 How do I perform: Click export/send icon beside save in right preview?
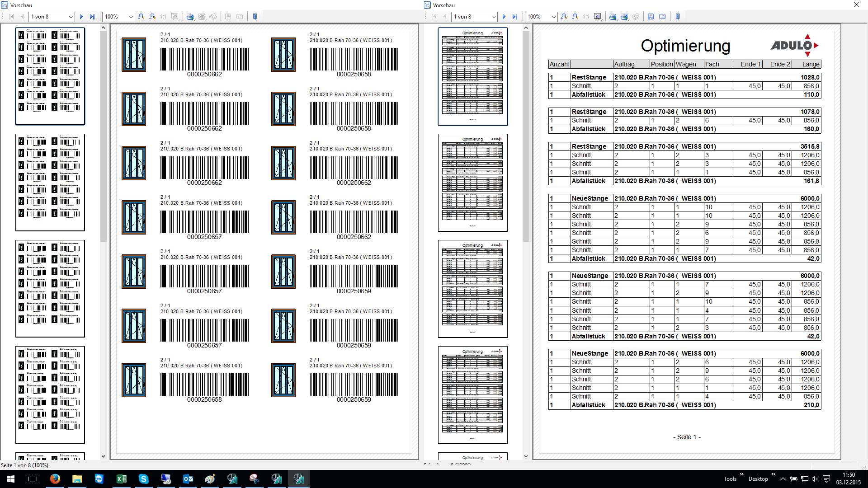pos(662,17)
